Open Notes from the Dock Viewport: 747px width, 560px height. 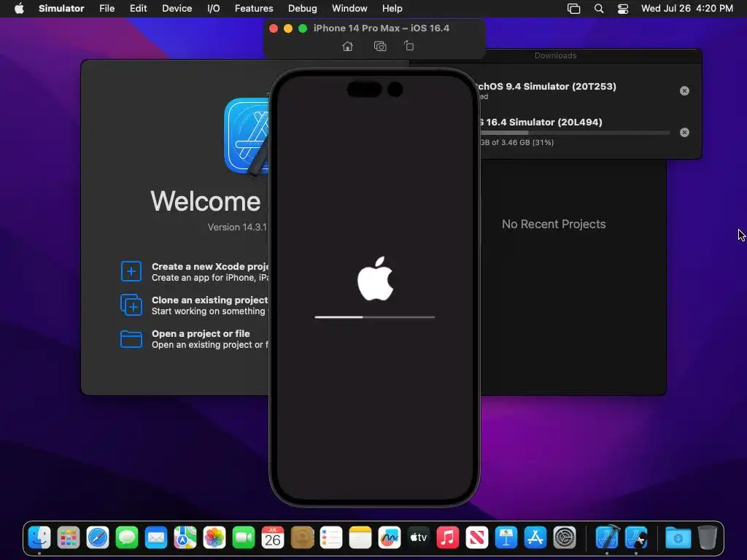point(360,538)
